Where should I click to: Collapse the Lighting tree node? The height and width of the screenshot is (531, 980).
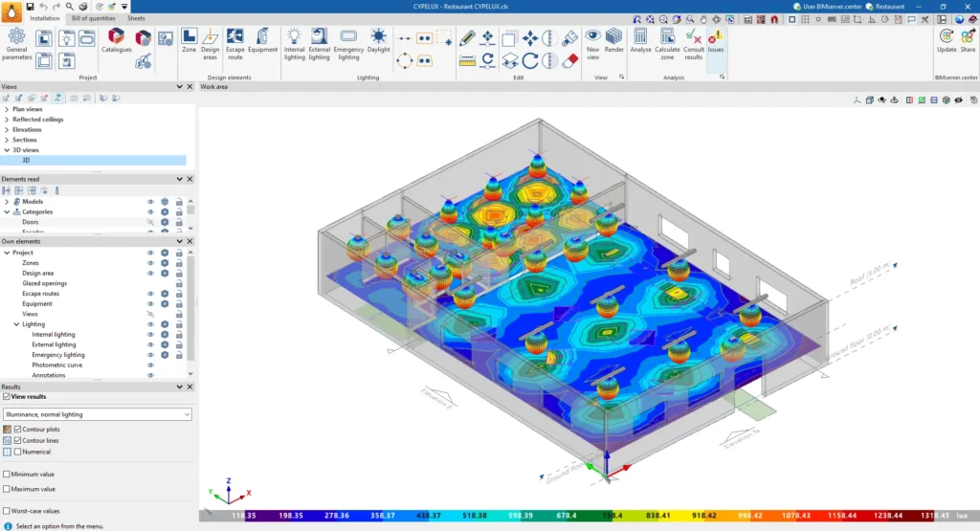tap(17, 324)
